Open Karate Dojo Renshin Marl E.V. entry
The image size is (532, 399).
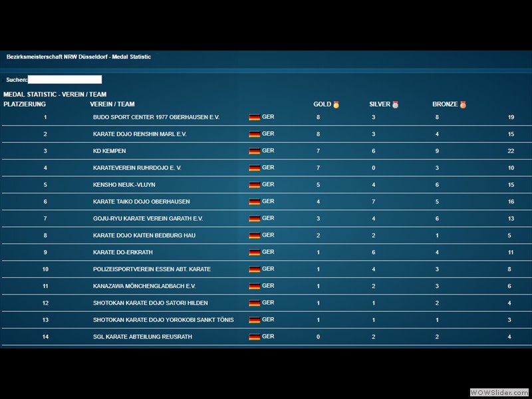point(140,134)
